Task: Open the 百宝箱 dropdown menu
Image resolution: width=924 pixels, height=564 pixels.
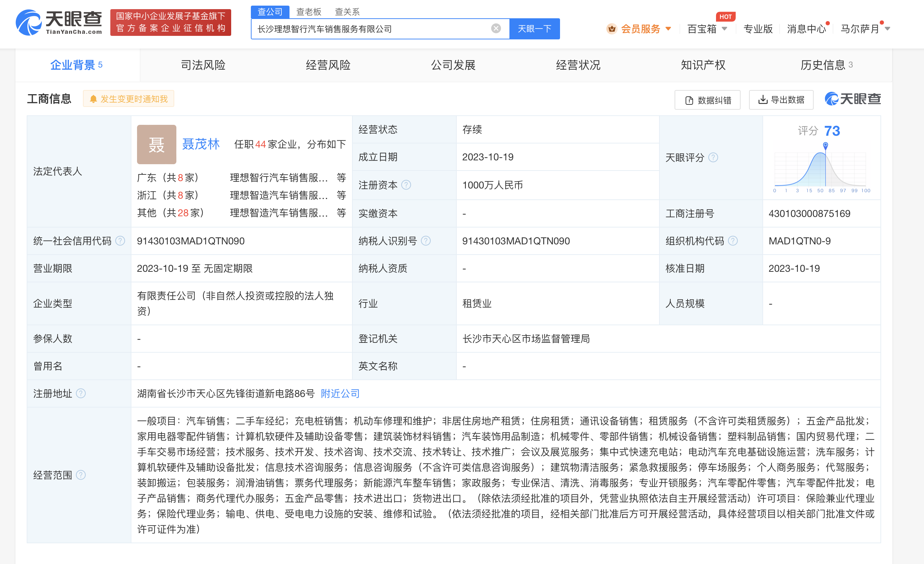Action: click(x=707, y=28)
